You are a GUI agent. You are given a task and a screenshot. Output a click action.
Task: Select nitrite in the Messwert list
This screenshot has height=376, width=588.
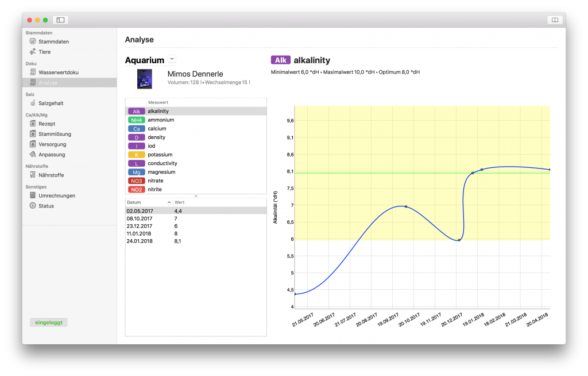pos(196,189)
